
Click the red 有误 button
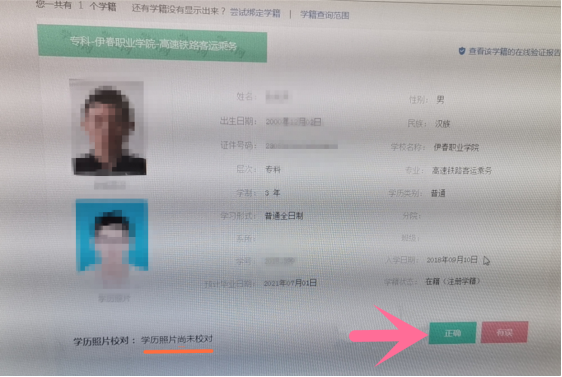point(504,332)
